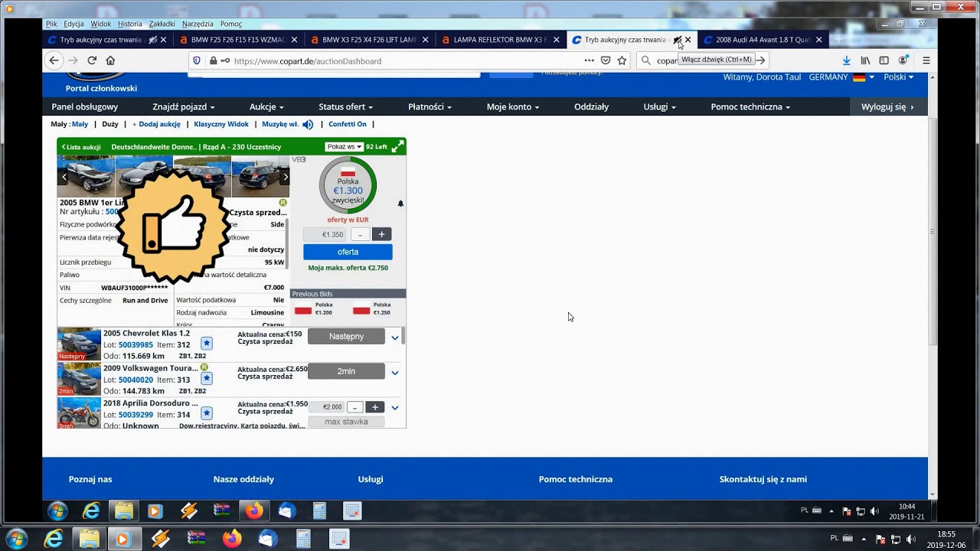Decrease the BMW bid with minus button

click(361, 234)
